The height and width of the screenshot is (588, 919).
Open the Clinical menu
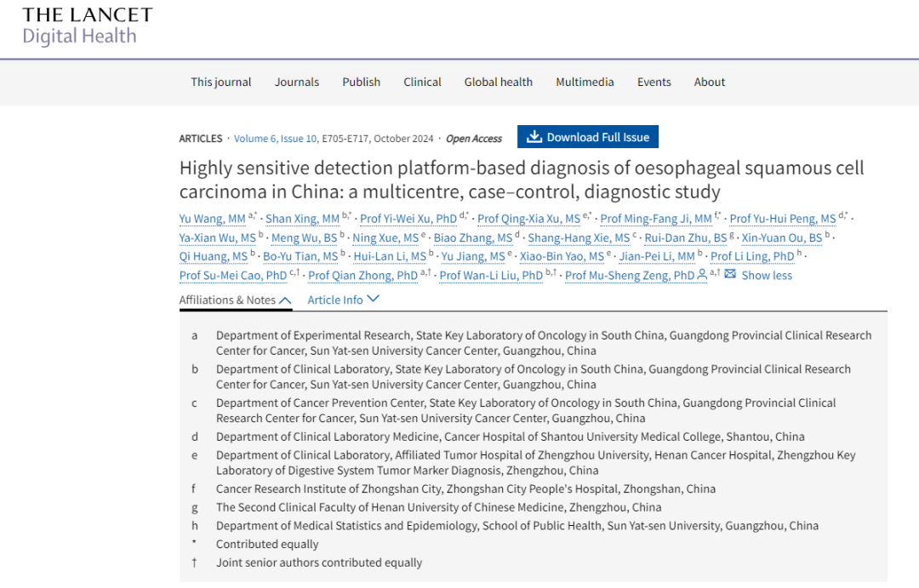pyautogui.click(x=422, y=82)
